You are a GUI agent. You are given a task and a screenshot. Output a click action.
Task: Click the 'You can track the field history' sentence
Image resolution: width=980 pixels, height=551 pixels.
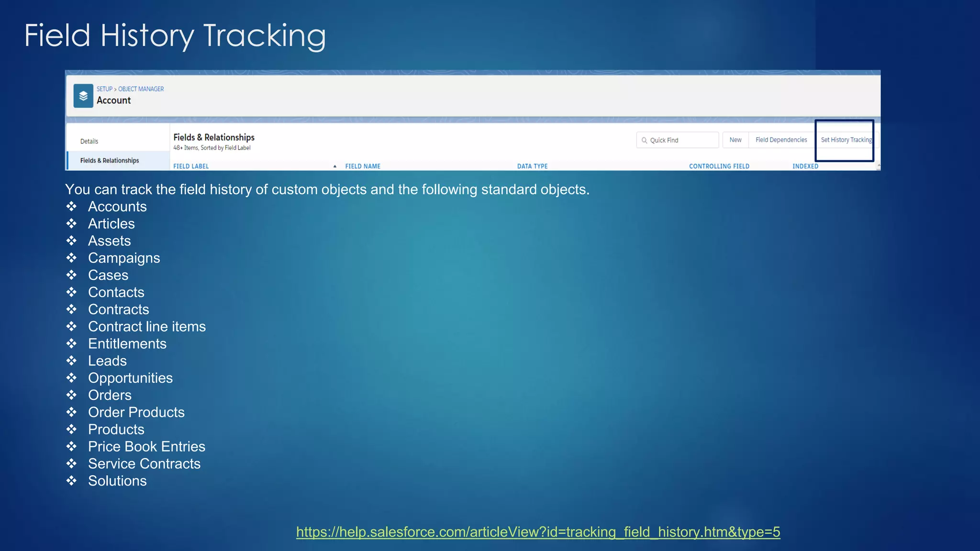pyautogui.click(x=327, y=190)
